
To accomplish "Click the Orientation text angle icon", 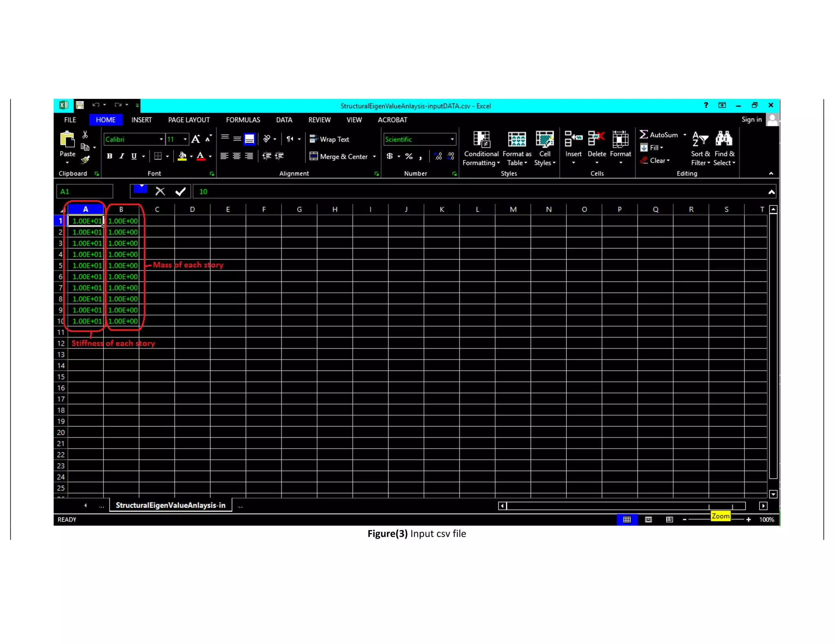I will [x=267, y=139].
